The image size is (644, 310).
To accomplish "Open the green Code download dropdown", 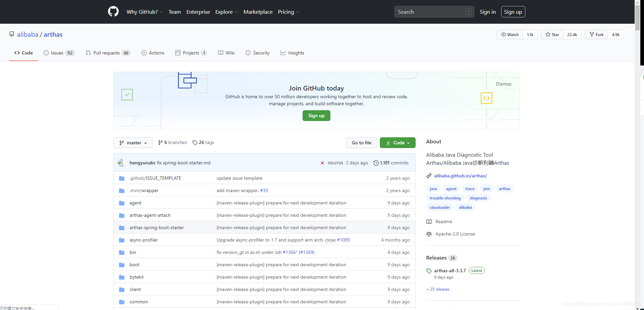I will coord(398,143).
